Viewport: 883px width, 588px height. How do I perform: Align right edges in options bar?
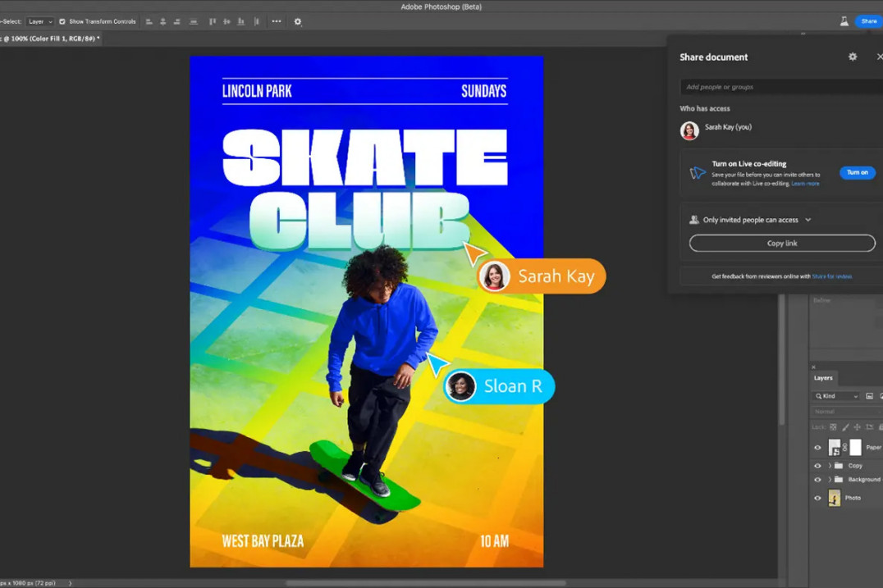tap(176, 21)
